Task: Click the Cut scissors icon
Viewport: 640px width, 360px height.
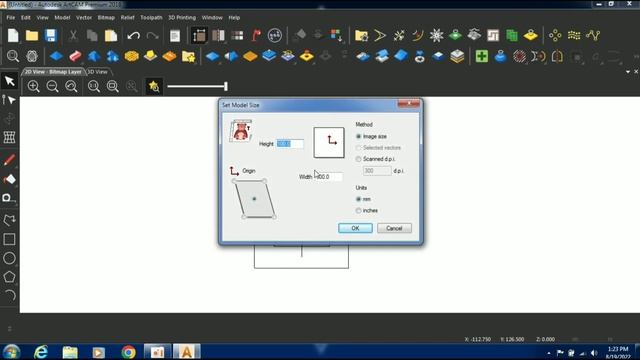Action: tap(73, 36)
